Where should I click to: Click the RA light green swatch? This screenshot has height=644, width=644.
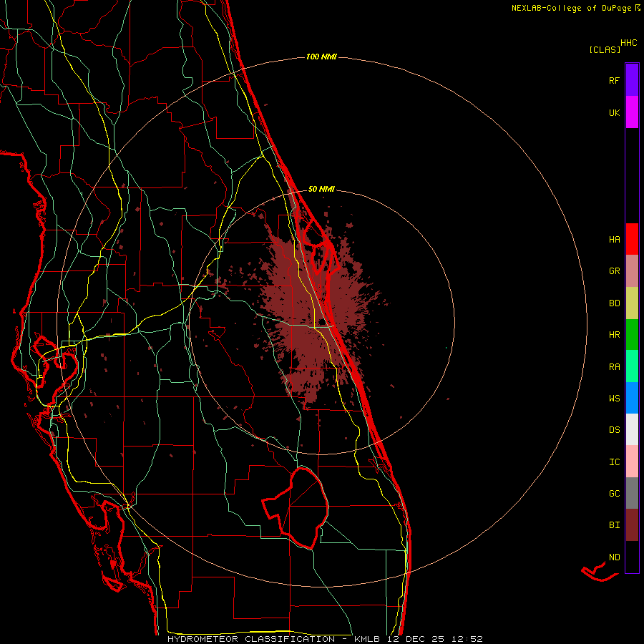coord(632,366)
